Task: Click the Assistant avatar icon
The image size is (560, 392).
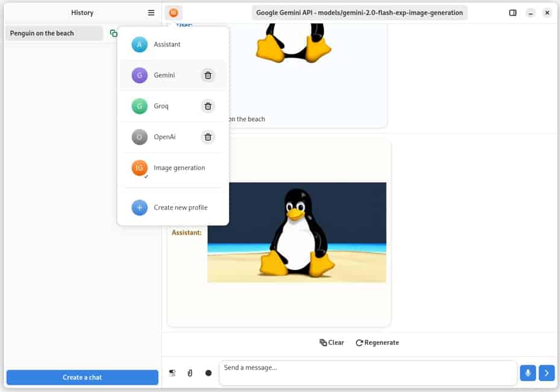Action: 139,44
